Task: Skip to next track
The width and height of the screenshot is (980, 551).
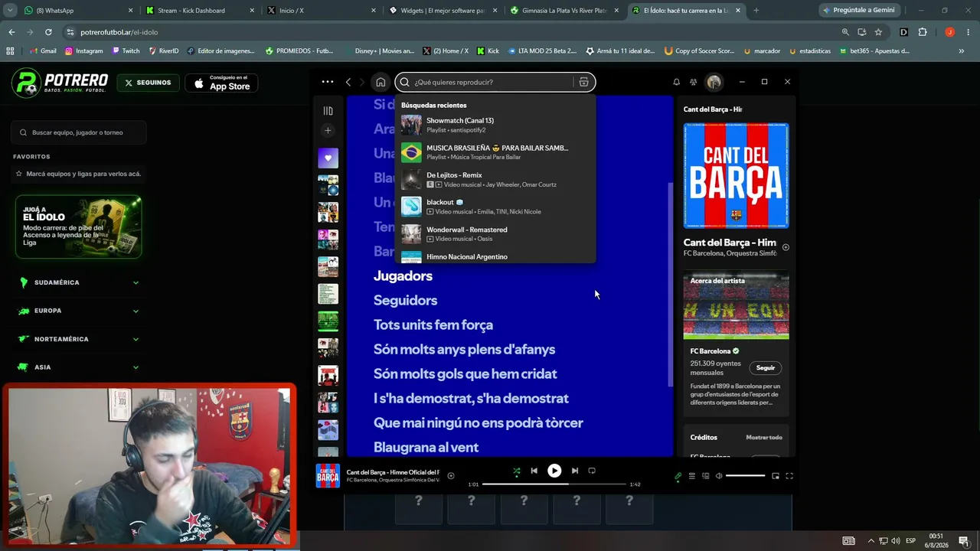Action: [575, 471]
